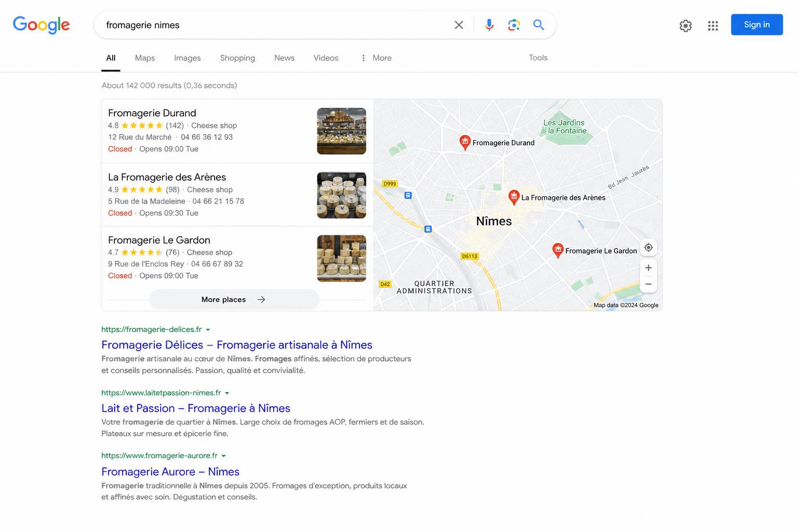The image size is (798, 532).
Task: Expand options for fromagerie-delices.fr URL
Action: click(x=208, y=330)
